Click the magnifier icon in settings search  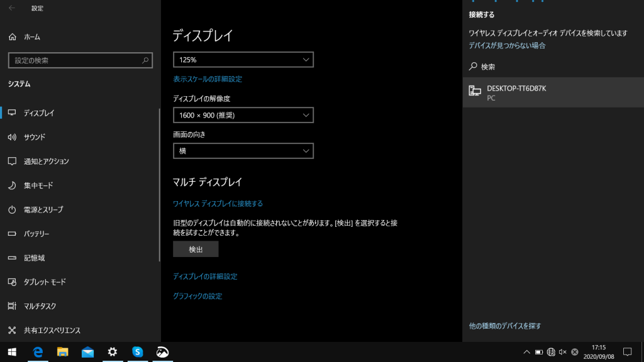(145, 60)
